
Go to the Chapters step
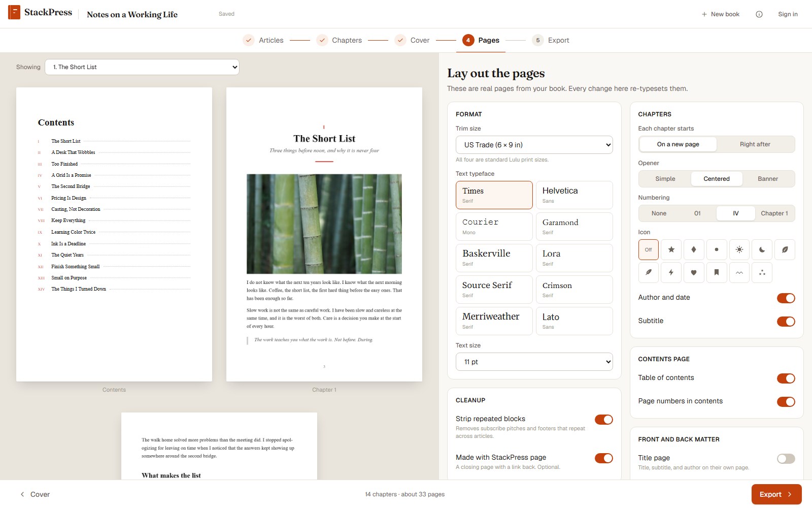point(339,40)
